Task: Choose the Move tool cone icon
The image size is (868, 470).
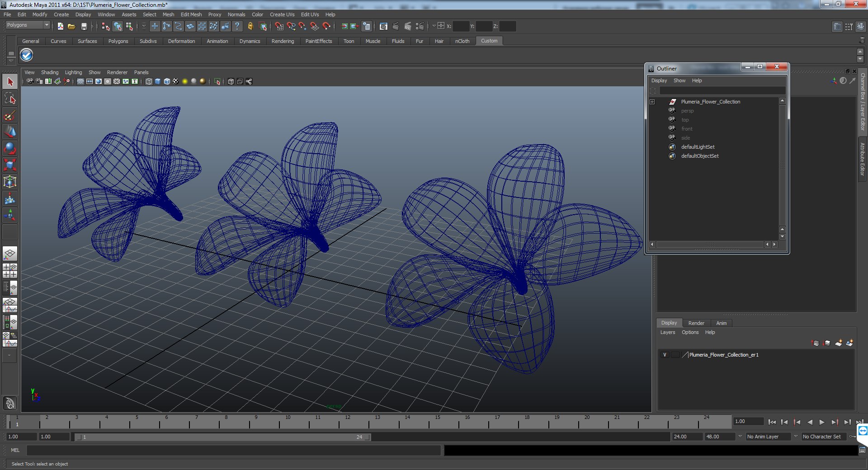Action: pos(10,132)
